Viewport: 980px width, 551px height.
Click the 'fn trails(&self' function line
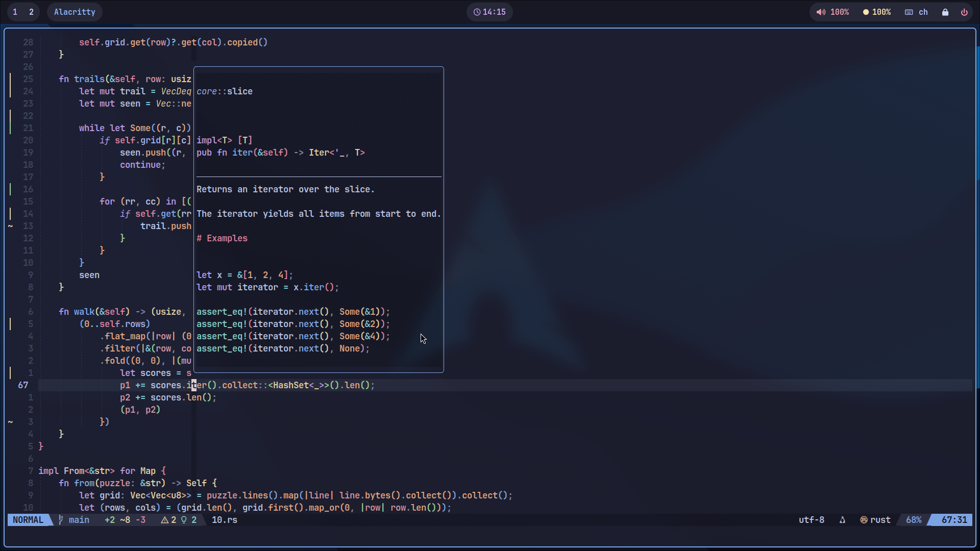tap(125, 79)
